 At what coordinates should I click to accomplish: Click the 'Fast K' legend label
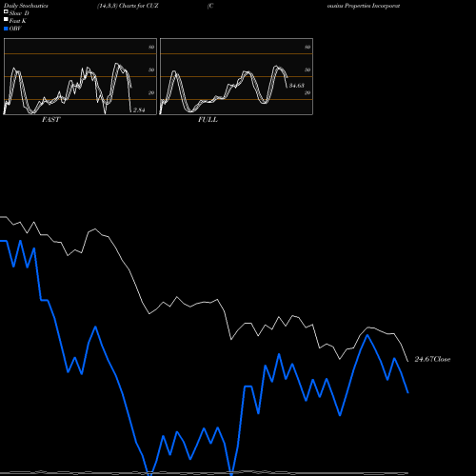click(18, 21)
